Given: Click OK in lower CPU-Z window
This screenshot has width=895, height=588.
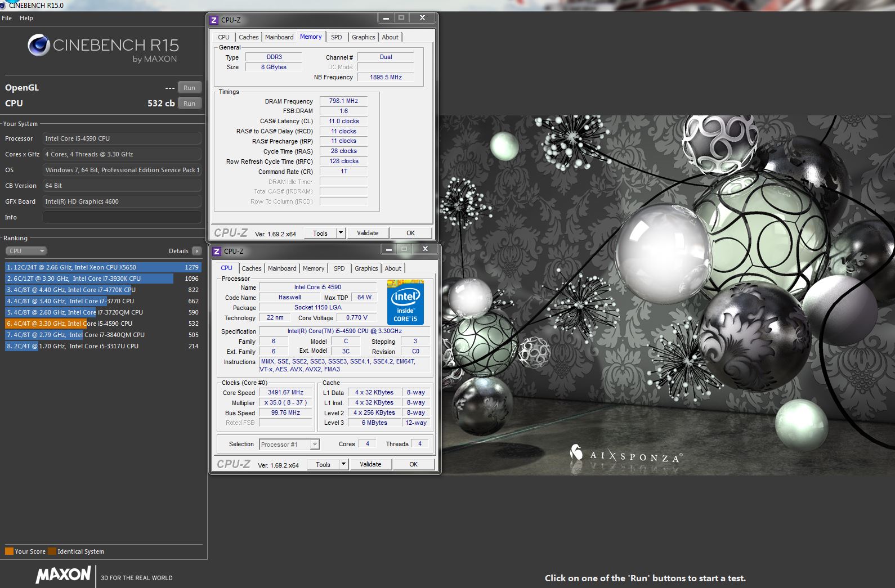Looking at the screenshot, I should pos(413,464).
